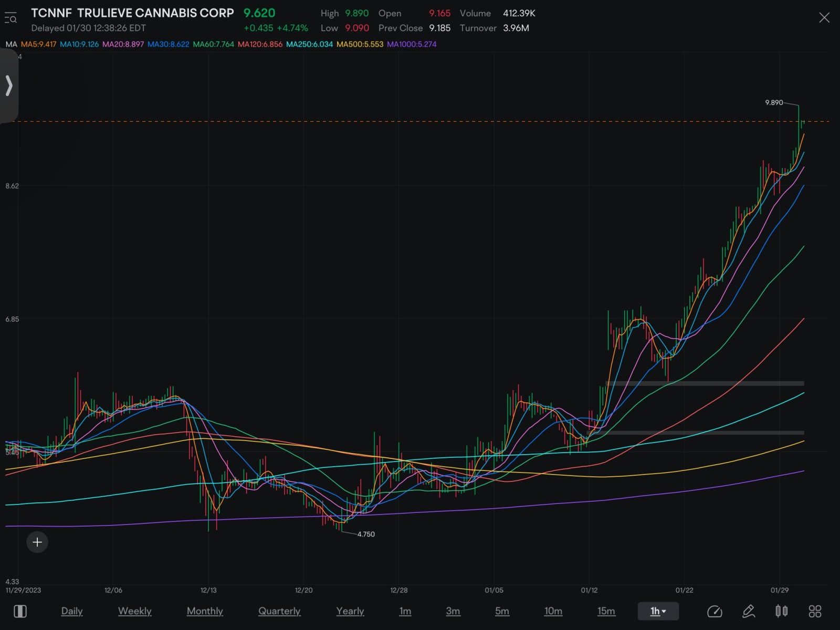Click the 8.62 price axis label
Viewport: 840px width, 630px height.
(x=12, y=186)
